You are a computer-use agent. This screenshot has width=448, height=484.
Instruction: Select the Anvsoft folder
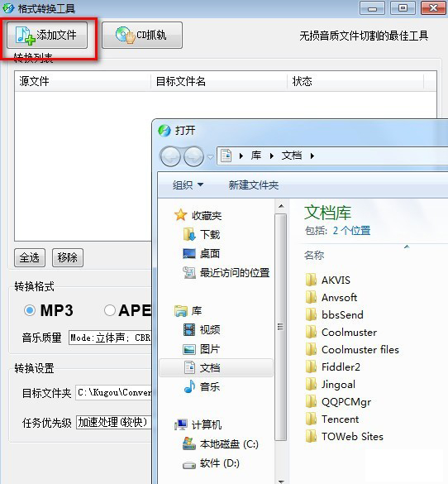tap(331, 298)
